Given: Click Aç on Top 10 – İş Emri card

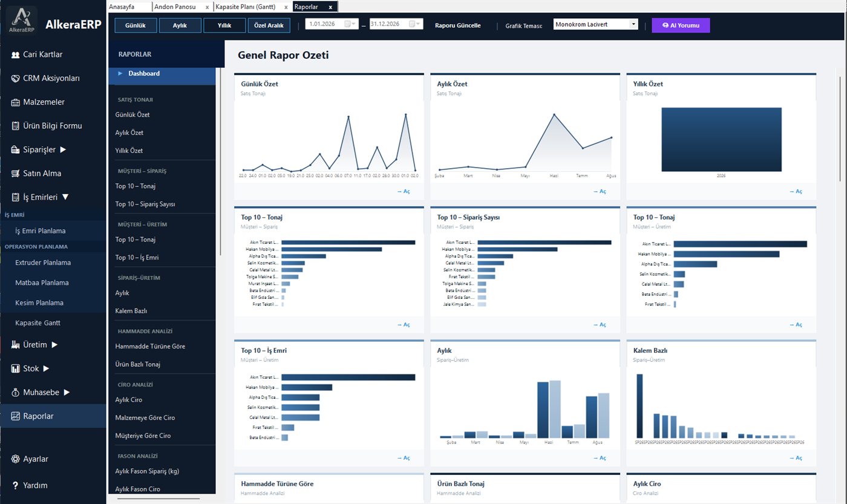Looking at the screenshot, I should tap(404, 458).
